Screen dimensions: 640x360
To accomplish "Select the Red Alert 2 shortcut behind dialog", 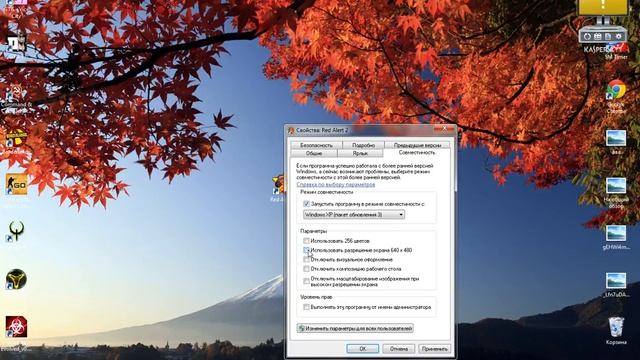I will pos(278,186).
